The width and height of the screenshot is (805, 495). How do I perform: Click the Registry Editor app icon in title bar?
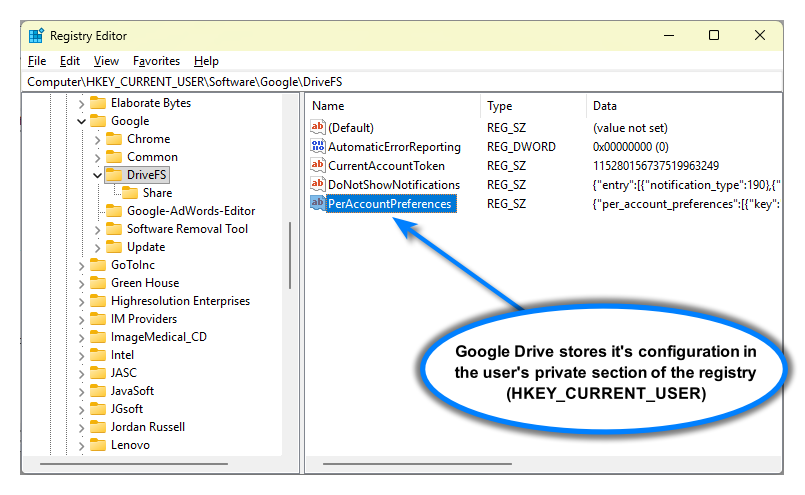point(37,36)
